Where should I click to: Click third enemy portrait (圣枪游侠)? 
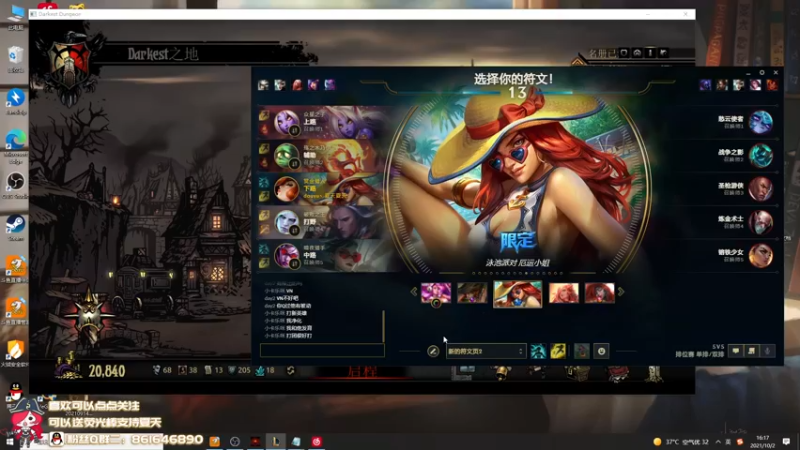(x=760, y=189)
